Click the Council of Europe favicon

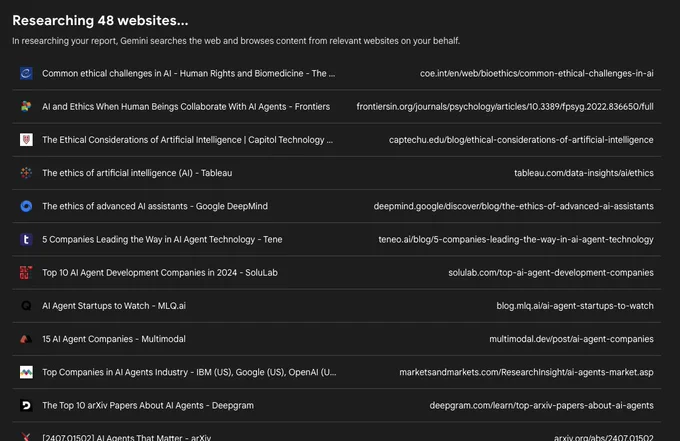pos(26,73)
